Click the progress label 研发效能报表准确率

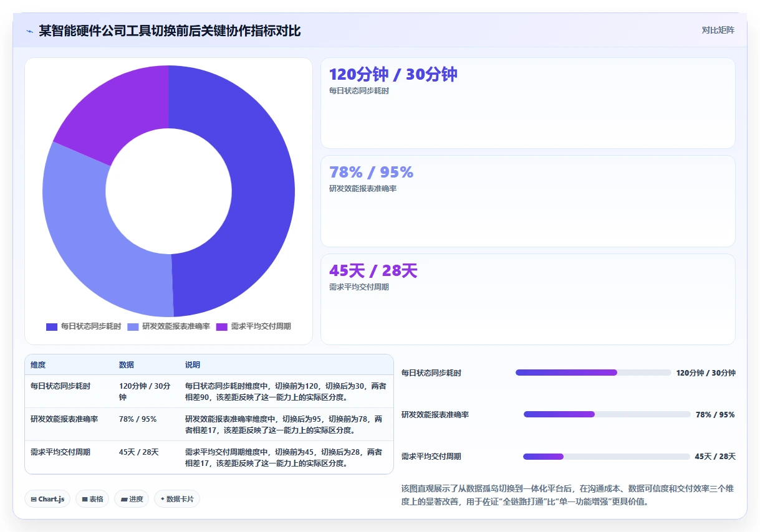(435, 415)
